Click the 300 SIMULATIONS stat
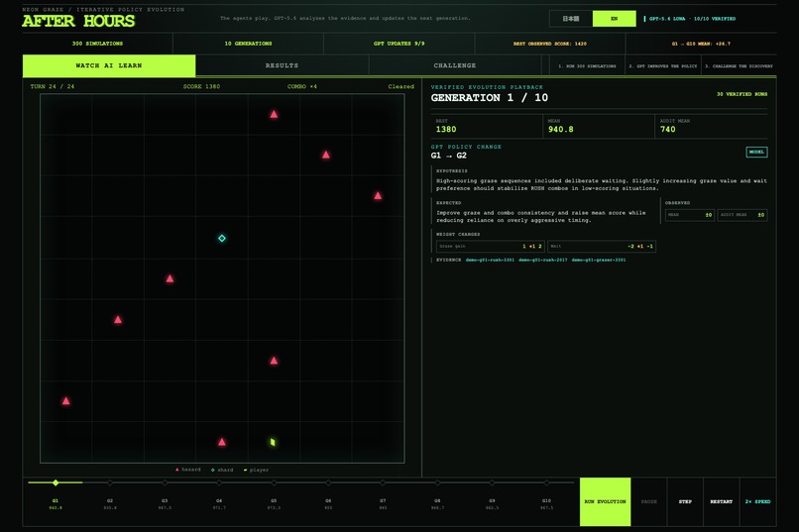The image size is (799, 532). [97, 44]
